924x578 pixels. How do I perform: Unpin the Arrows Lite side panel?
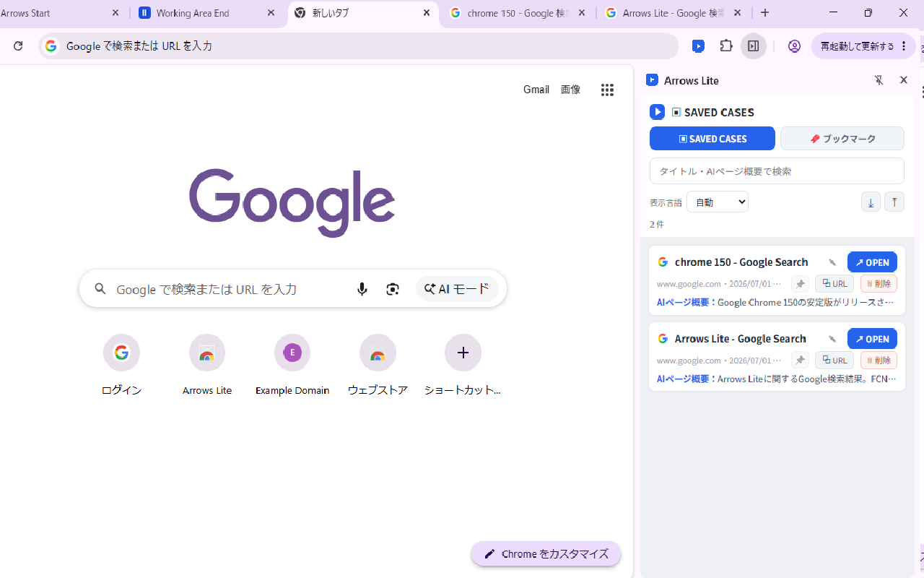click(879, 80)
